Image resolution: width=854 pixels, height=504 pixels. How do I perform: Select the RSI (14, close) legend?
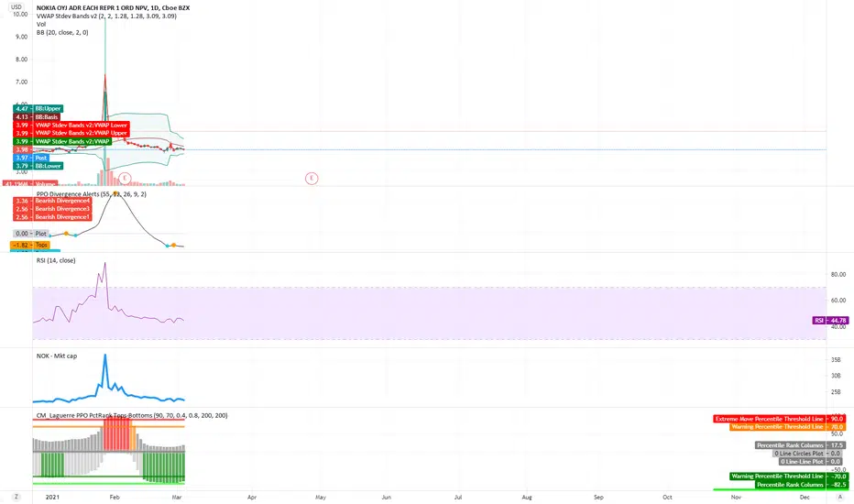click(56, 260)
